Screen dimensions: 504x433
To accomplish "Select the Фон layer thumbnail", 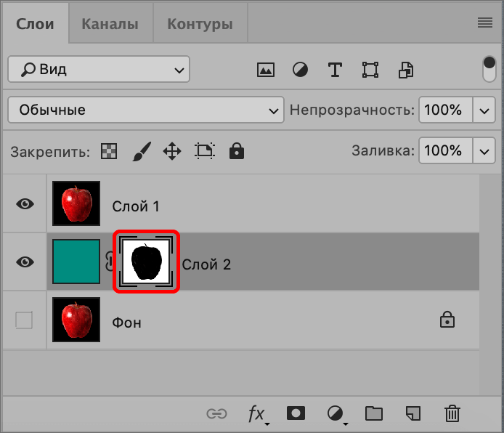I will (x=76, y=320).
